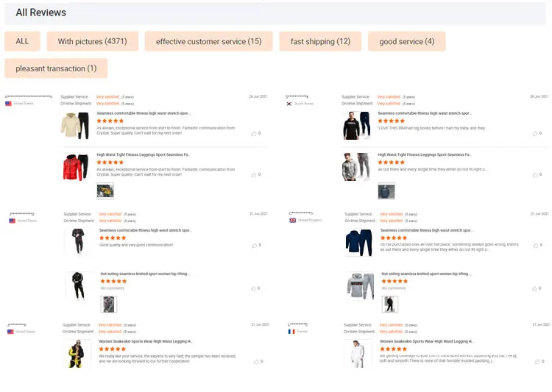Open product title beside the yellow tracksuit
Image resolution: width=552 pixels, height=392 pixels.
tap(146, 341)
